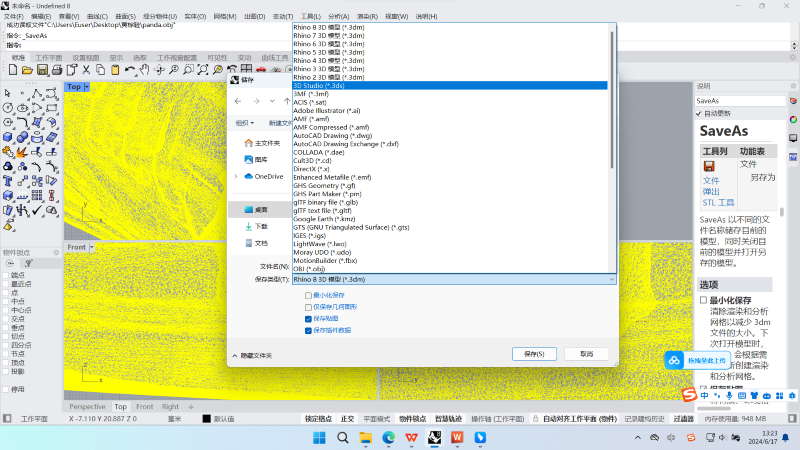Select the Polyline tool in left sidebar
Screen dimensions: 800x450
(37, 93)
